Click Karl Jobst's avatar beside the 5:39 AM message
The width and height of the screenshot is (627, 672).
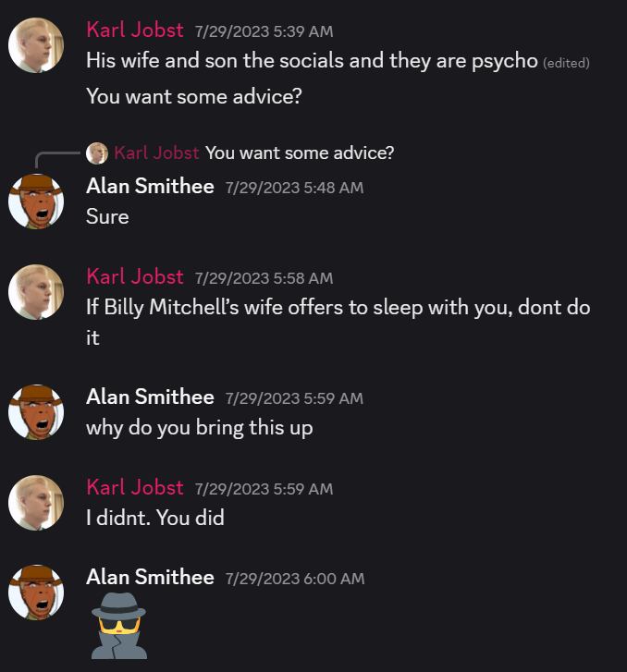point(36,44)
